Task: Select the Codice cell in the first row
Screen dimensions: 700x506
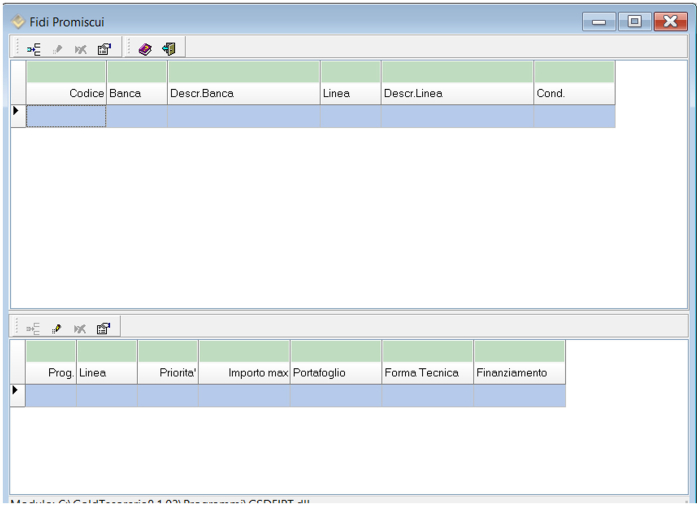Action: tap(66, 117)
